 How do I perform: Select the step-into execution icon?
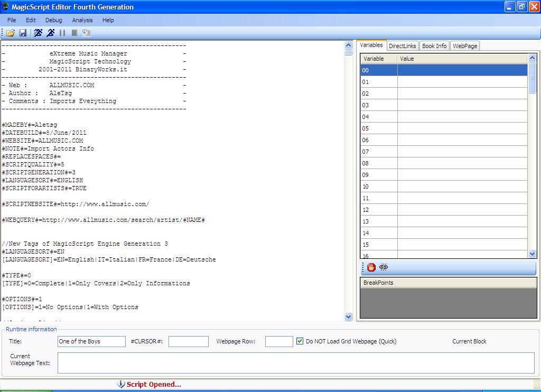[x=86, y=32]
